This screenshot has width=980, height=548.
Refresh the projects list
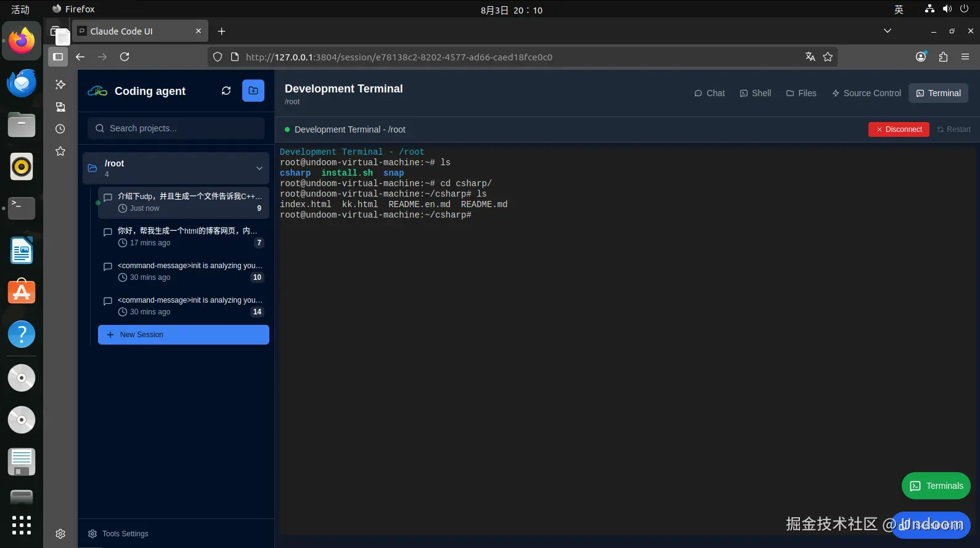pyautogui.click(x=226, y=91)
